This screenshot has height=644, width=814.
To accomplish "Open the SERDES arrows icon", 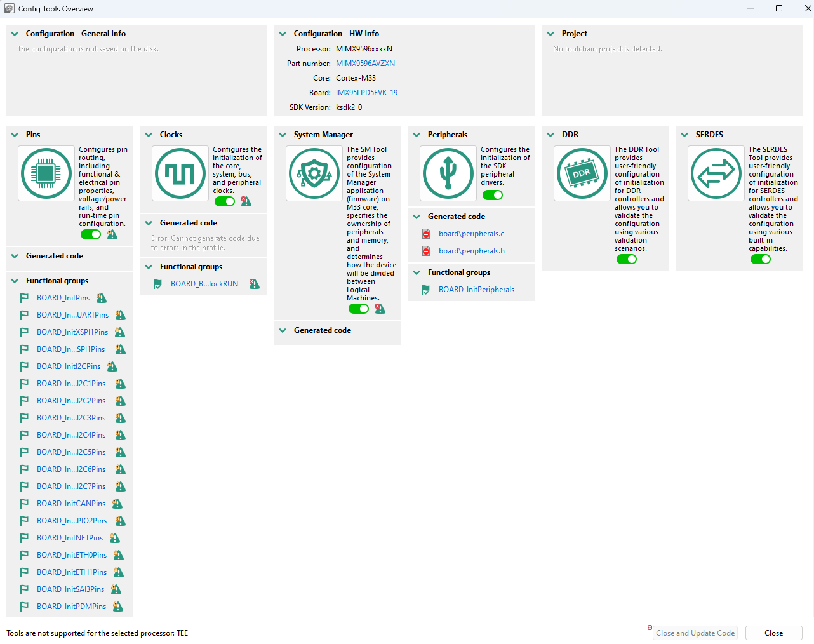I will (x=716, y=173).
